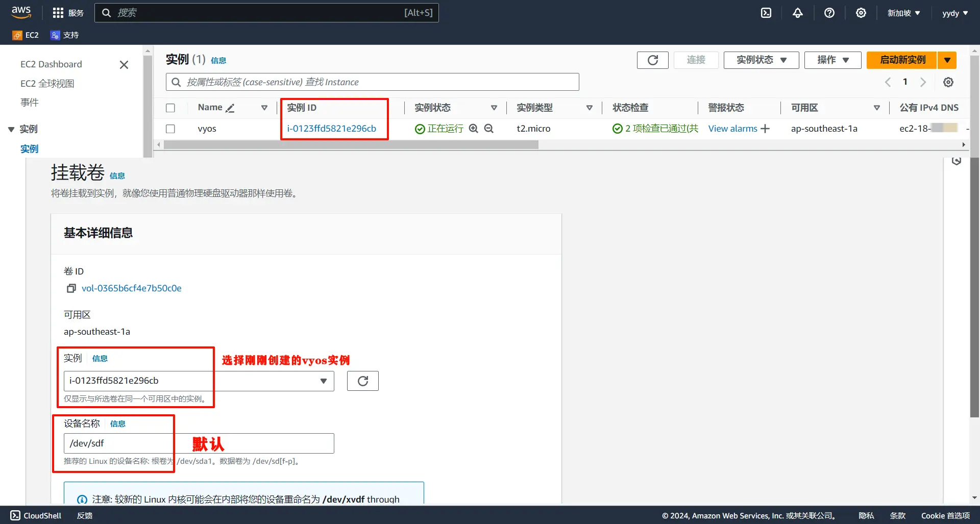Sort by 实例状态 column arrow
The image size is (980, 524).
[494, 108]
